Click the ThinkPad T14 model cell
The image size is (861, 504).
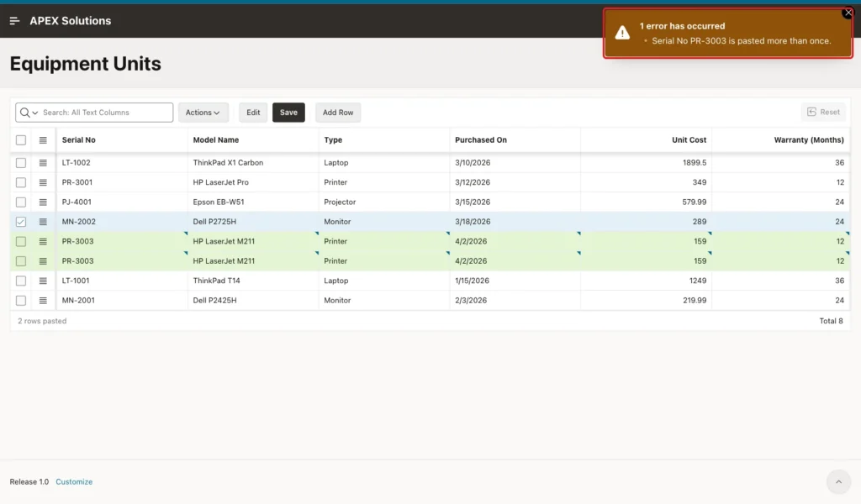[253, 281]
